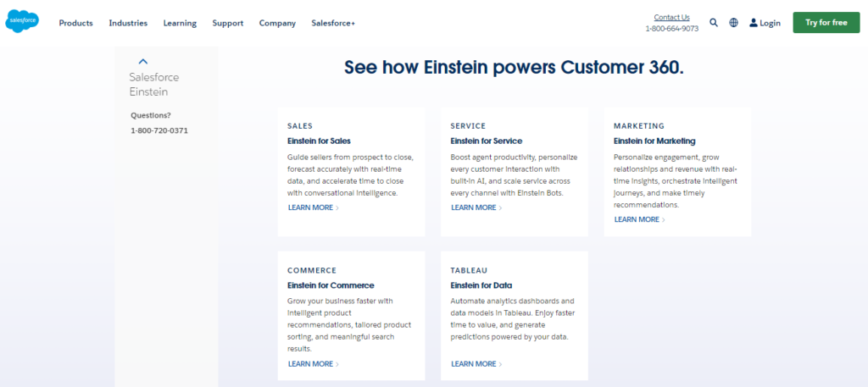
Task: Click Learn More under Einstein for Service
Action: (476, 207)
